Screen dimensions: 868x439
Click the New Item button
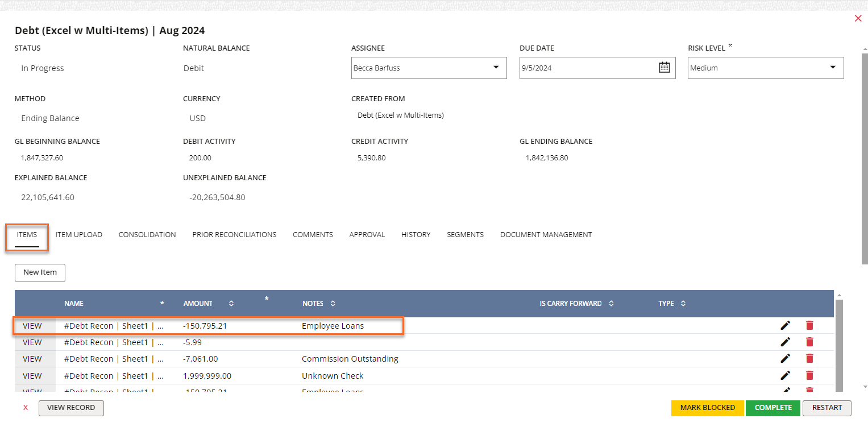(x=40, y=272)
